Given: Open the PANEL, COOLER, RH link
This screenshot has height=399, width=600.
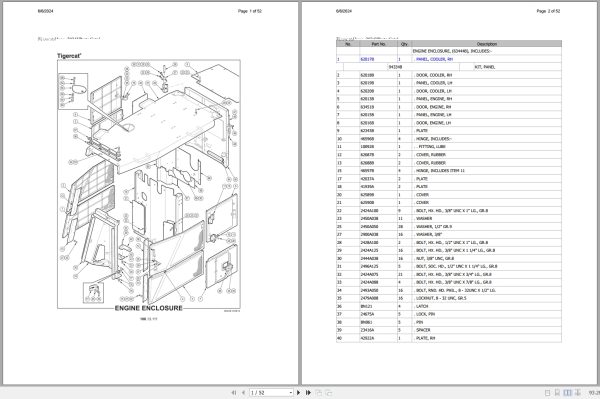Looking at the screenshot, I should (434, 59).
